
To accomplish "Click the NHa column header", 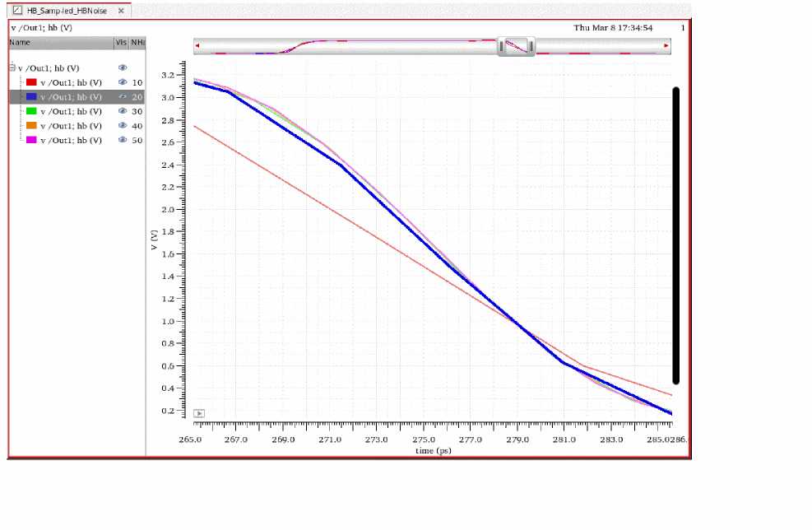I will coord(137,43).
